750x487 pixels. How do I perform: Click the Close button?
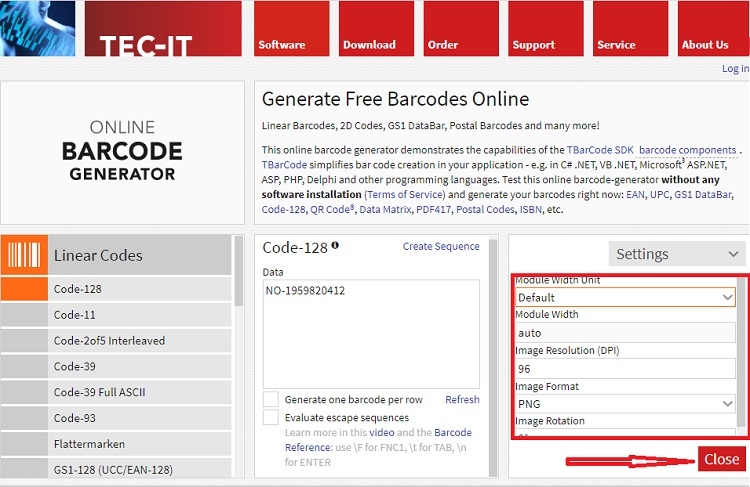[x=721, y=459]
